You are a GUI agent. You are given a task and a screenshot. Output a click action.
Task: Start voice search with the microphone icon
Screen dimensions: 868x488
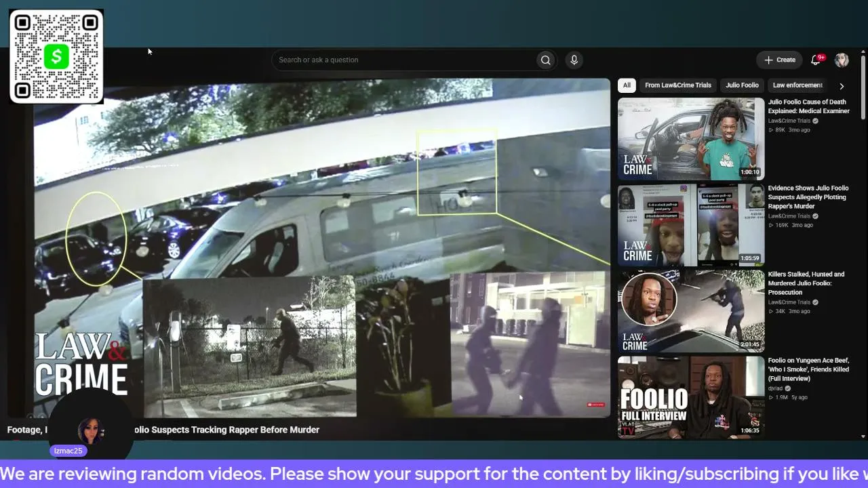[x=574, y=60]
